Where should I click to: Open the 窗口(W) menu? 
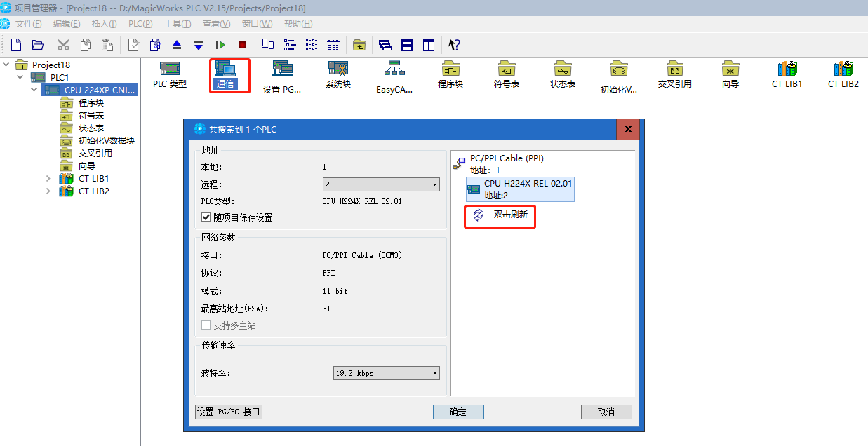click(x=257, y=24)
